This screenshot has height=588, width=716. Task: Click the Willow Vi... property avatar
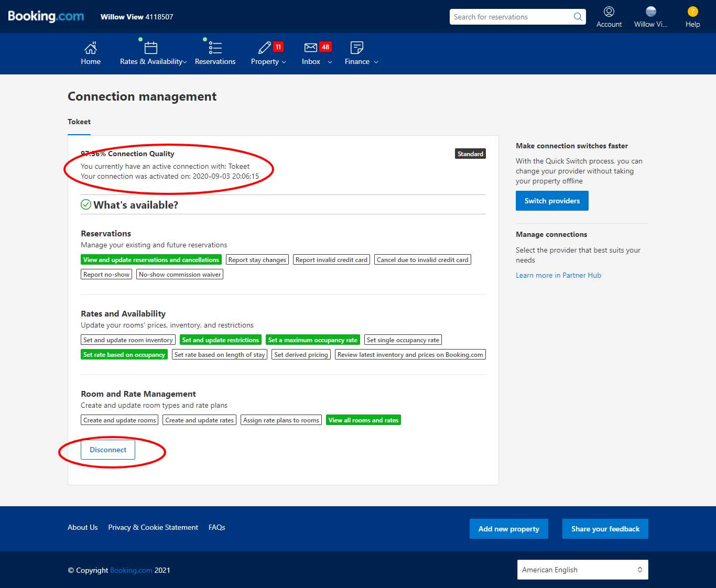tap(651, 12)
